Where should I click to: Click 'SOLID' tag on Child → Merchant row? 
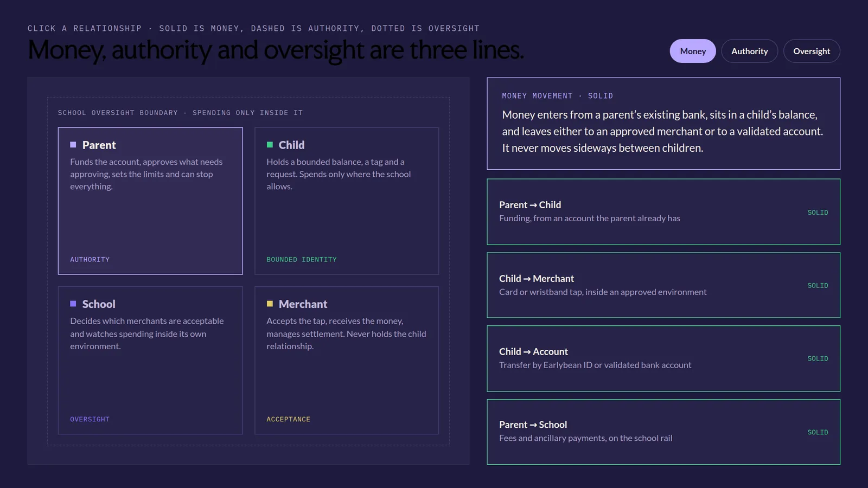[x=818, y=285]
